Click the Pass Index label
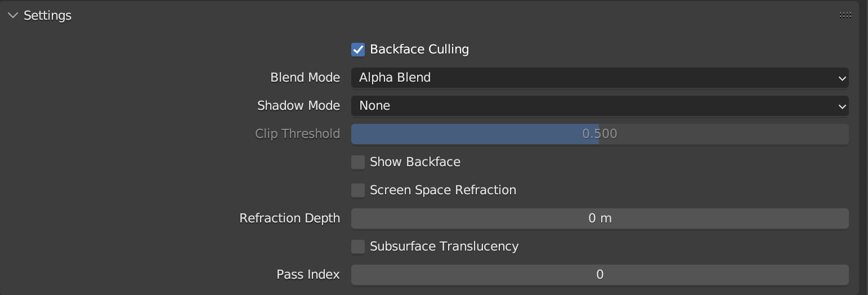868x295 pixels. coord(308,275)
